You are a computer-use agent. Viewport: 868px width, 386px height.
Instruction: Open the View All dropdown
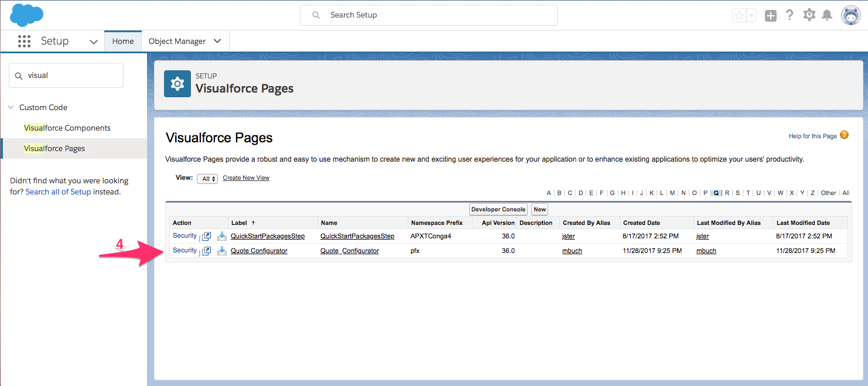[x=207, y=177]
